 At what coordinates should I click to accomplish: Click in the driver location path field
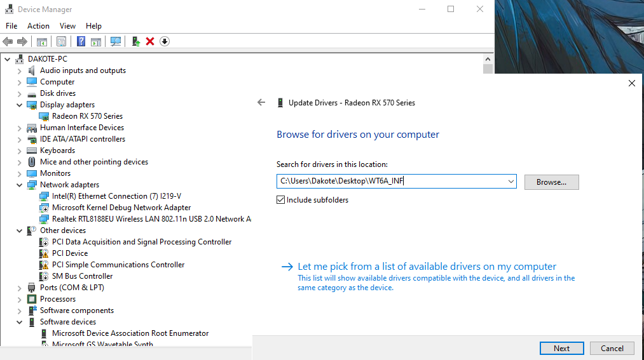(391, 182)
